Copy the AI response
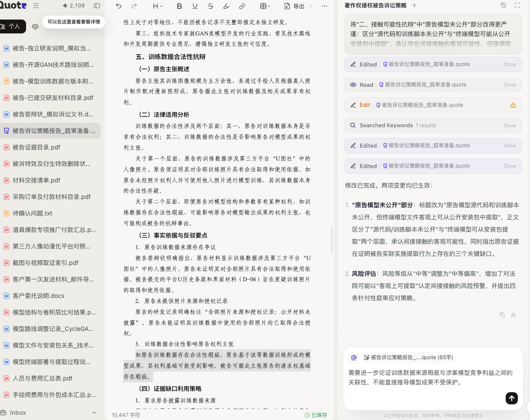This screenshot has height=420, width=530. click(502, 314)
